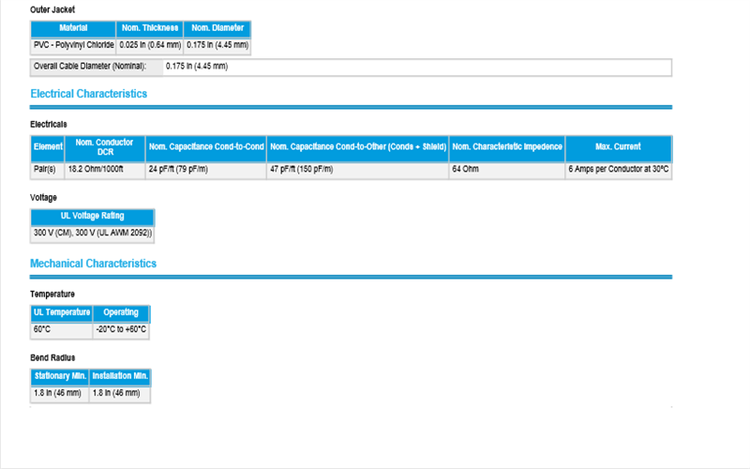This screenshot has height=469, width=750.
Task: Click the 0.025 in (0.64 mm) thickness value
Action: click(x=150, y=45)
